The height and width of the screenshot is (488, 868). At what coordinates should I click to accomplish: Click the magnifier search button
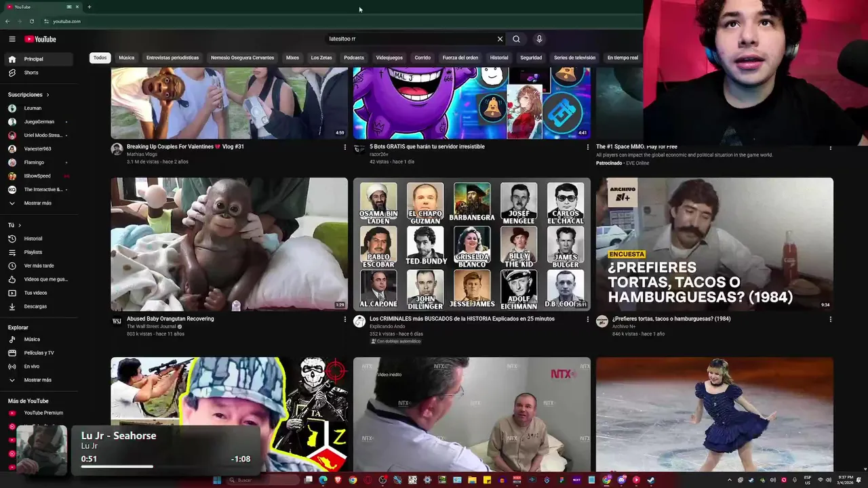(x=516, y=39)
